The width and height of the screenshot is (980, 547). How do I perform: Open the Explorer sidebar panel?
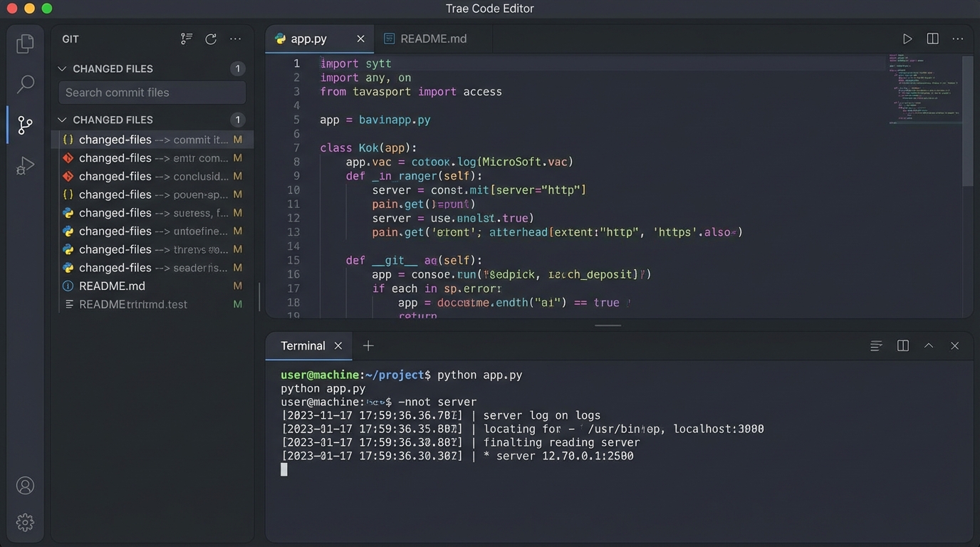pyautogui.click(x=25, y=43)
